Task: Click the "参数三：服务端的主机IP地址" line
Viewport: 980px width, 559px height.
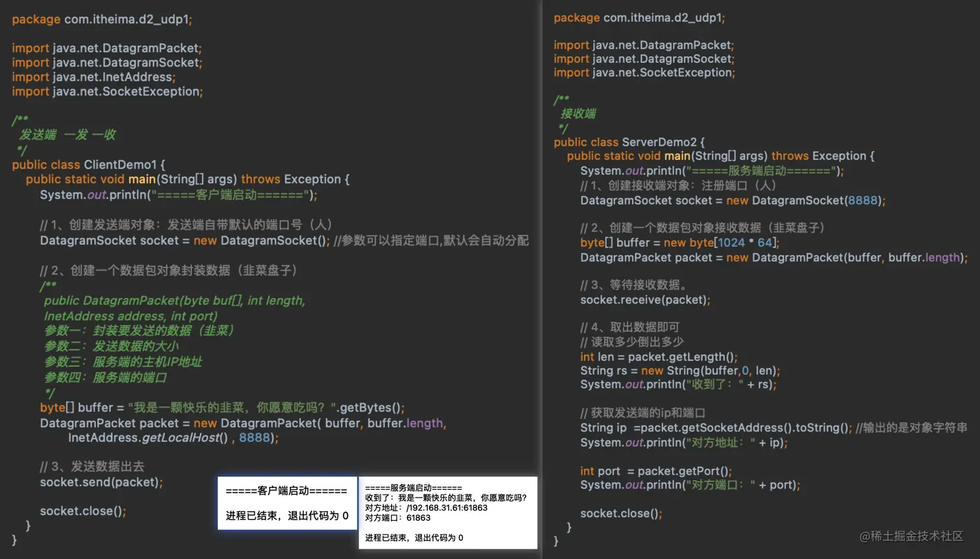Action: coord(122,361)
